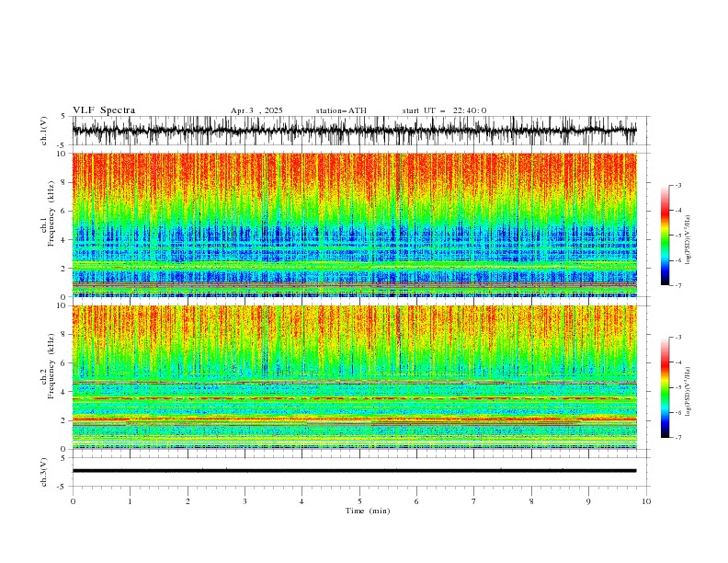Click the "-7" label on ch.1 colorbar
This screenshot has width=728, height=563.
678,285
